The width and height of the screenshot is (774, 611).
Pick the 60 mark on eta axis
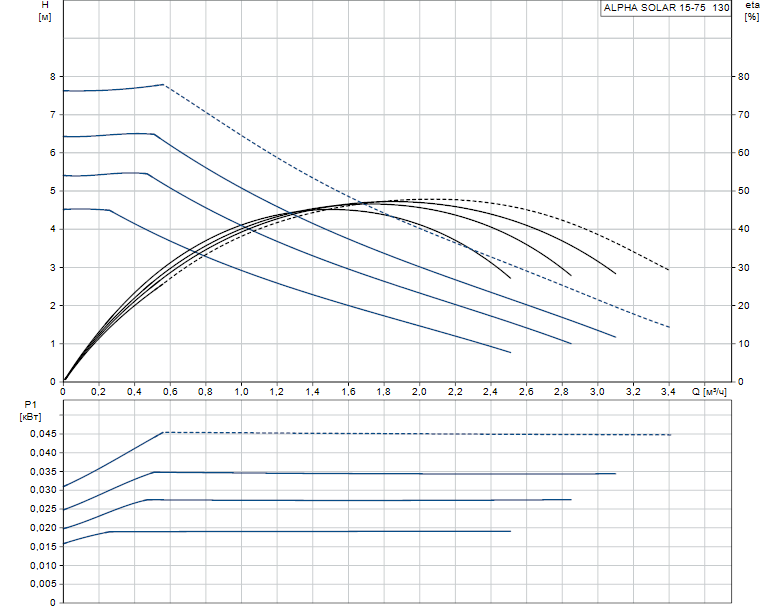(743, 153)
